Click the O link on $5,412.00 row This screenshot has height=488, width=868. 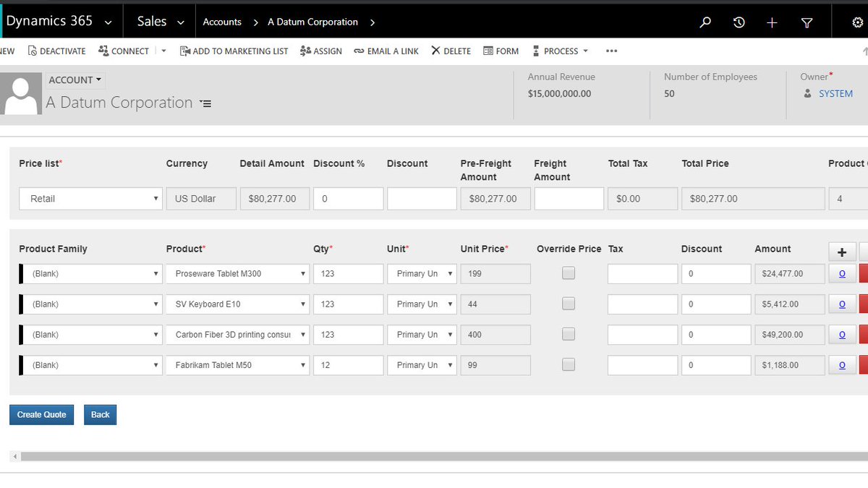842,304
